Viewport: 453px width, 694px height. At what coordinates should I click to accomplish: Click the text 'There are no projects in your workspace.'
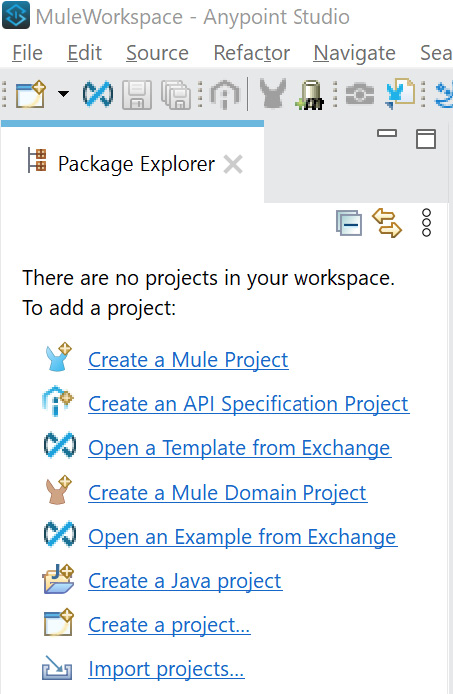[209, 278]
